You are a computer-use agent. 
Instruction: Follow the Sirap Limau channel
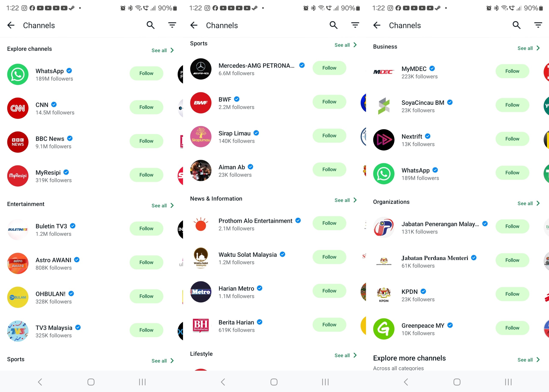(329, 136)
